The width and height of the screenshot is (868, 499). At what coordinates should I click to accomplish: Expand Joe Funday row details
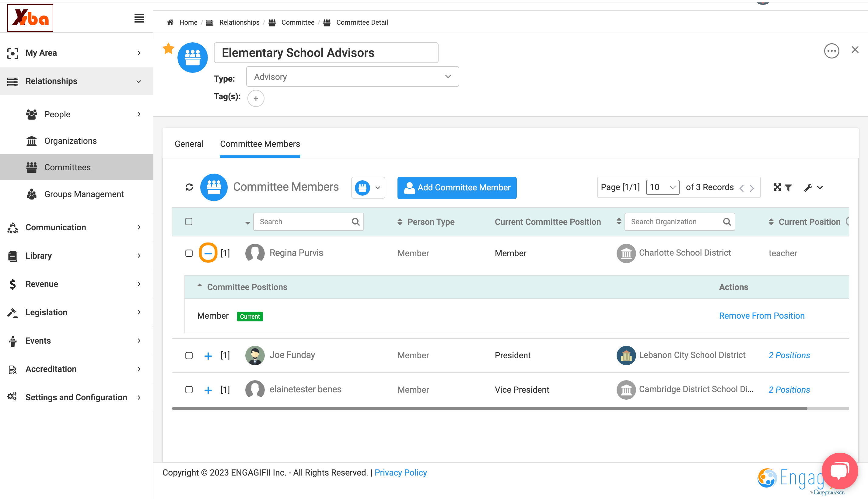coord(208,356)
